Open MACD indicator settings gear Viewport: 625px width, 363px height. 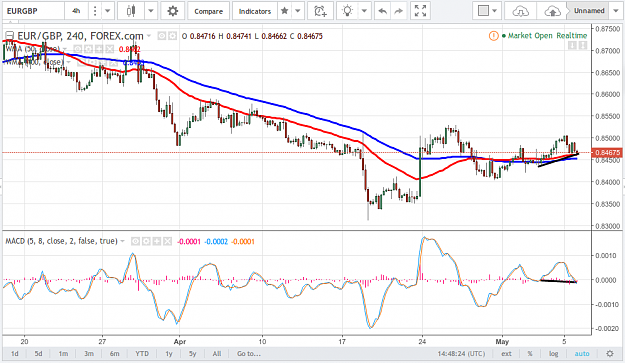[146, 241]
